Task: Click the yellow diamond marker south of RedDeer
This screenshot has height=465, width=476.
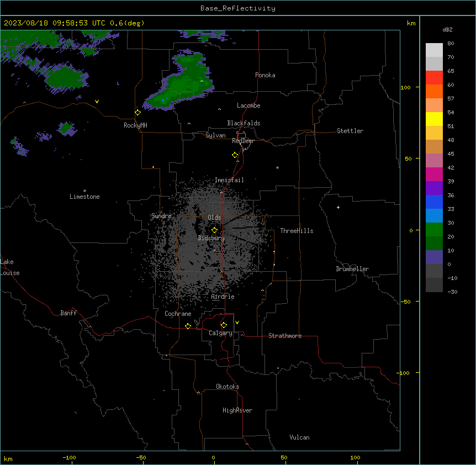Action: [235, 155]
